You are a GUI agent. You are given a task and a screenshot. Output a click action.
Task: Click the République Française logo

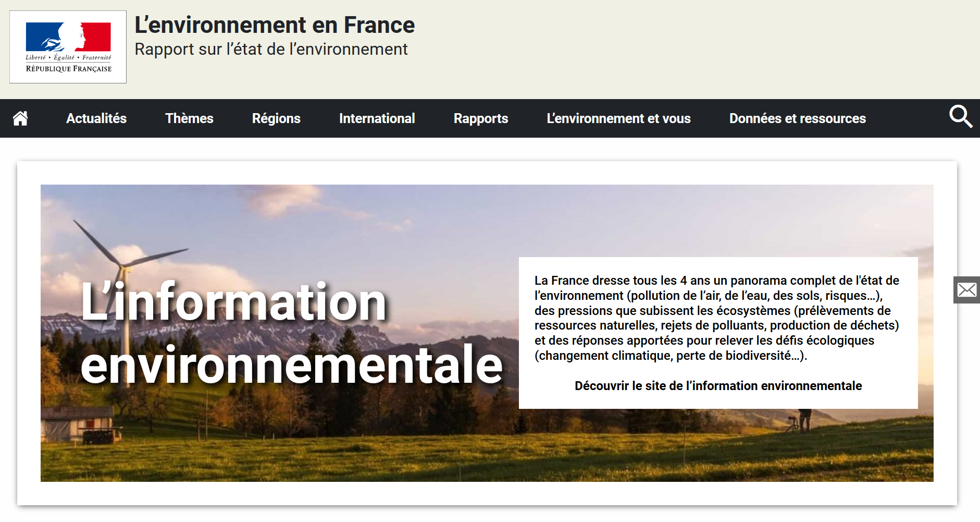tap(68, 47)
